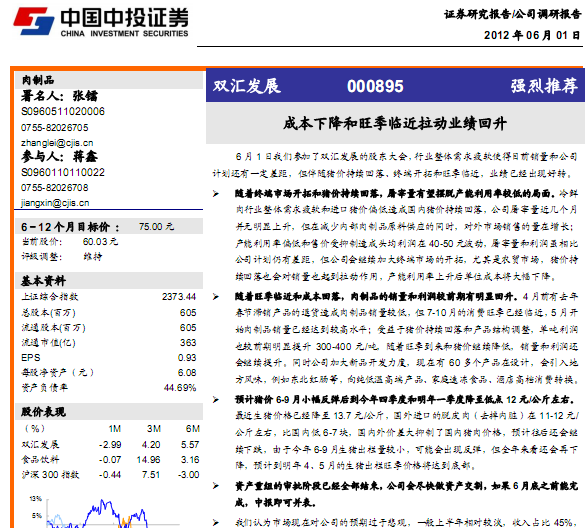Select the phone number 0755-82026708
This screenshot has height=528, width=588.
[x=55, y=188]
